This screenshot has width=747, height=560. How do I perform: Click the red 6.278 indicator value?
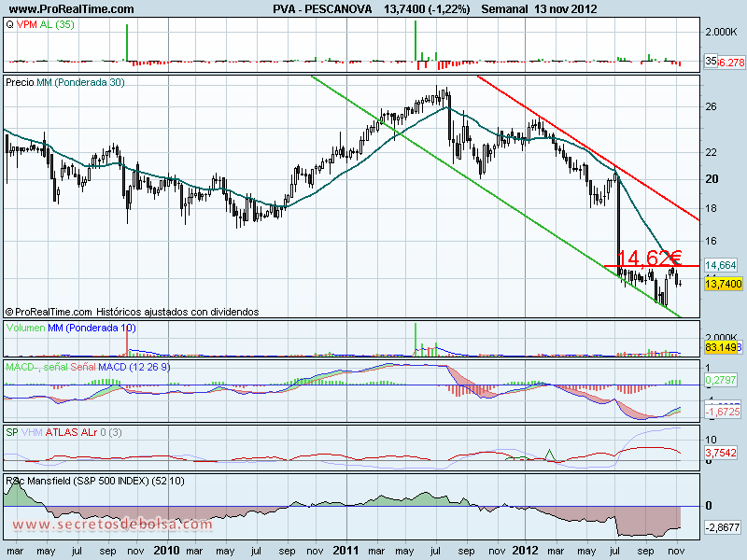[731, 63]
